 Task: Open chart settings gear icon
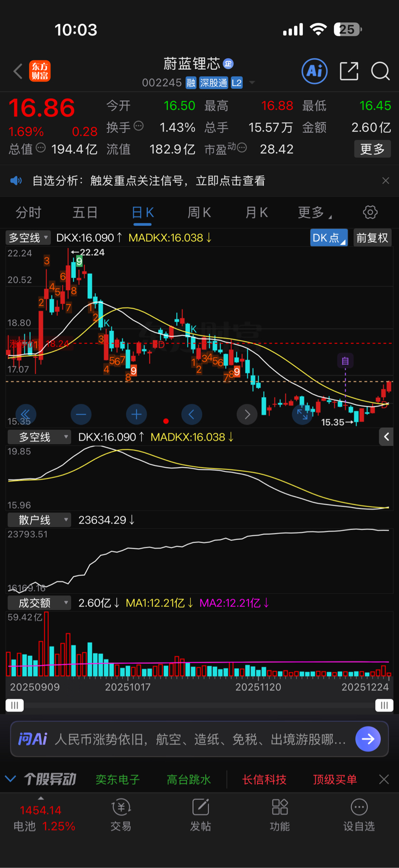coord(370,212)
